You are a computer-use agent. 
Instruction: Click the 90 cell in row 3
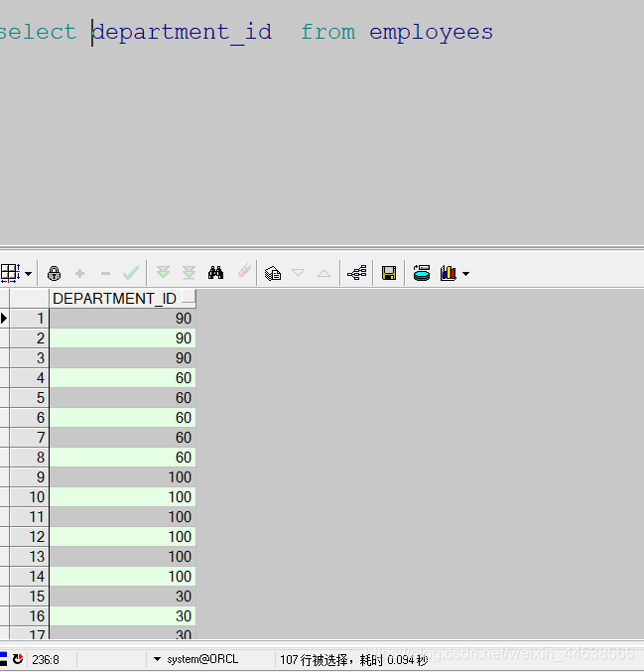123,358
